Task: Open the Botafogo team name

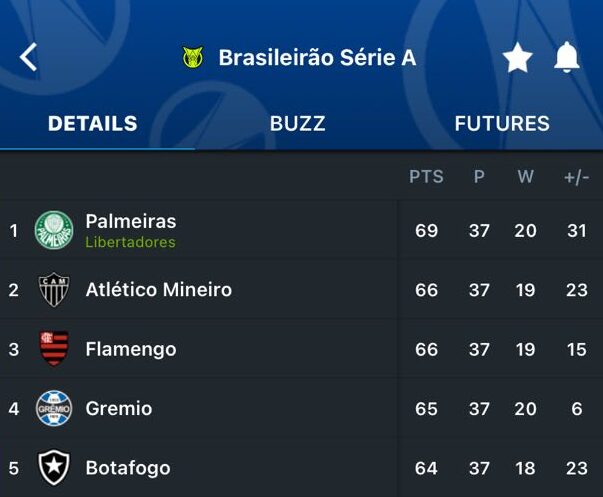Action: coord(128,467)
